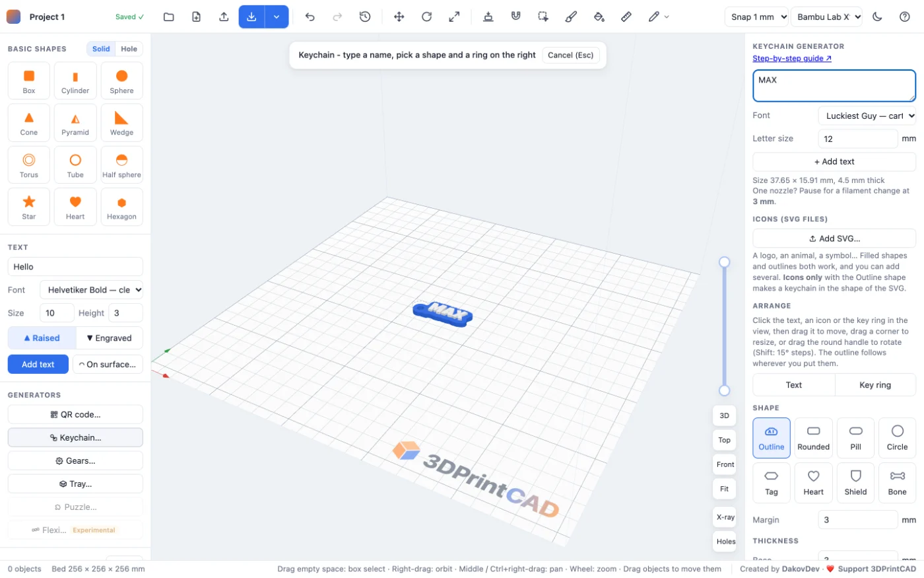Open the Gears... generator
Image resolution: width=924 pixels, height=578 pixels.
coord(75,460)
